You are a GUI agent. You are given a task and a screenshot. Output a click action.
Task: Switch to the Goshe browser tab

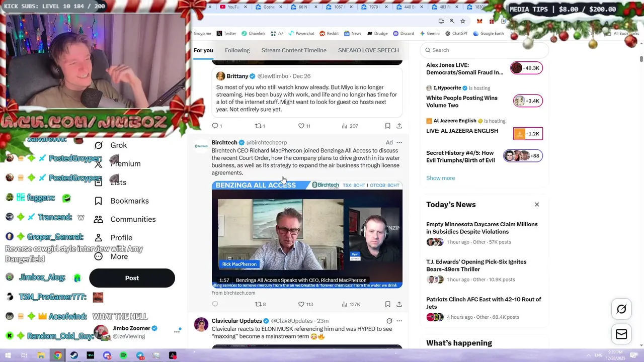(x=269, y=7)
